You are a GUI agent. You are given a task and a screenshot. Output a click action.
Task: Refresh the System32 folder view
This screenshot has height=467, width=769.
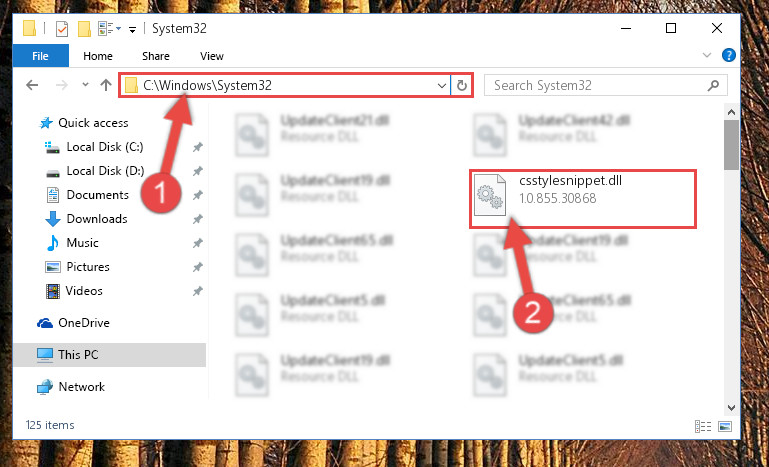461,86
